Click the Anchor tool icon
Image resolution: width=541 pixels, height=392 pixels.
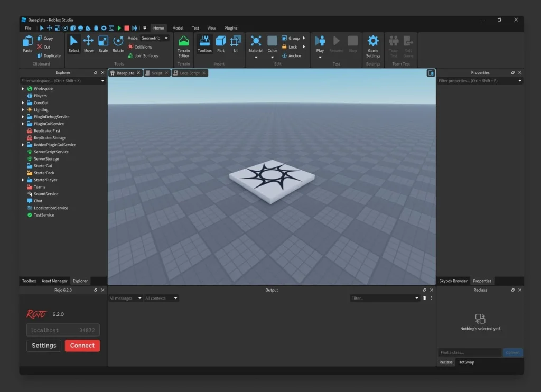(x=284, y=55)
